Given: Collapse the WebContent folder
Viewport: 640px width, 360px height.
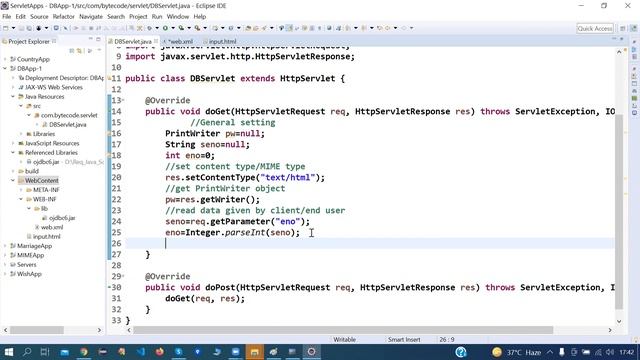Looking at the screenshot, I should pyautogui.click(x=13, y=180).
